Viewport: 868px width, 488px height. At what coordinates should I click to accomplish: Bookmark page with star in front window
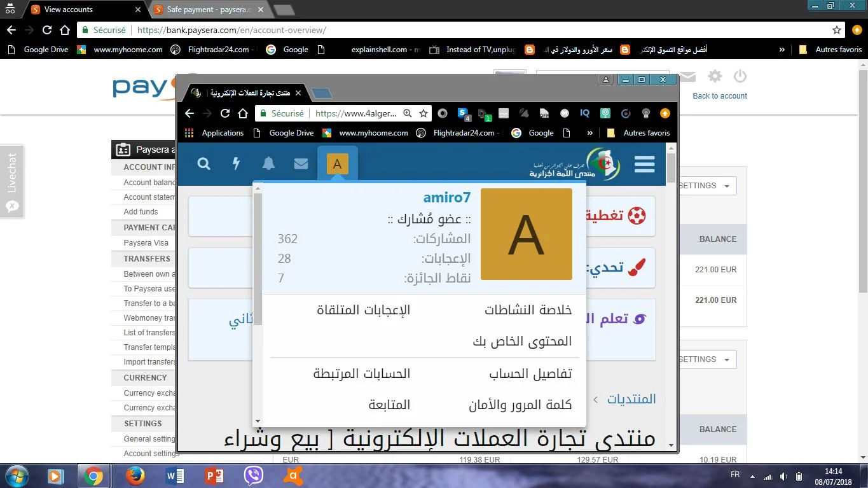424,113
